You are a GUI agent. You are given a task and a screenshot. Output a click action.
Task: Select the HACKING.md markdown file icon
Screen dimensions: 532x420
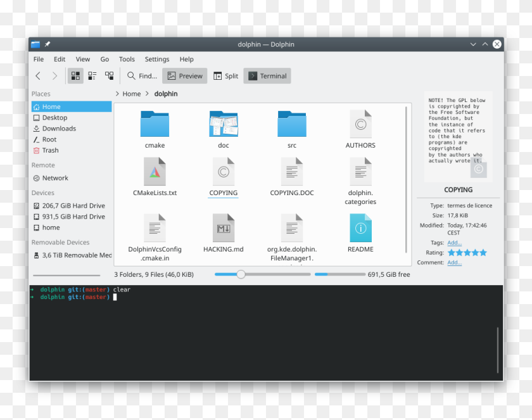click(x=223, y=227)
